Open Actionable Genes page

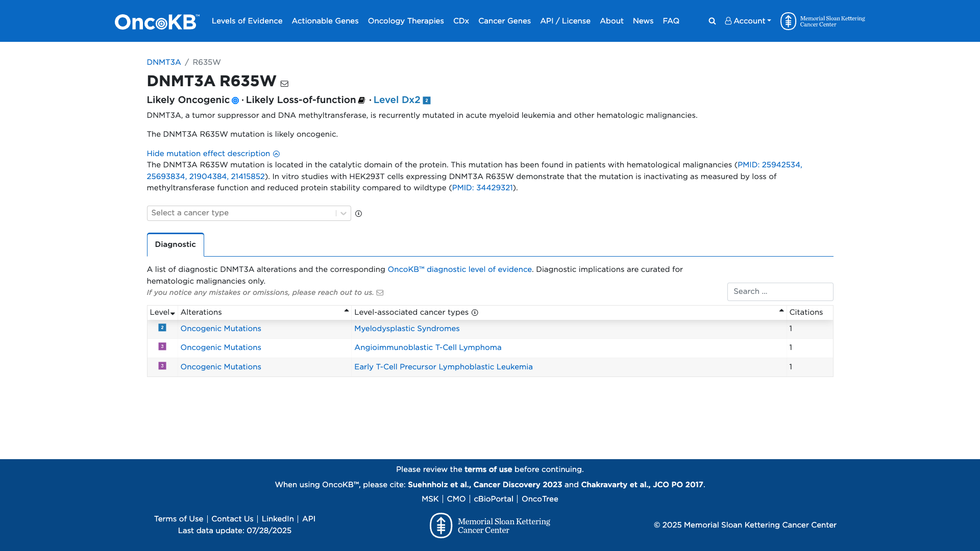click(325, 21)
